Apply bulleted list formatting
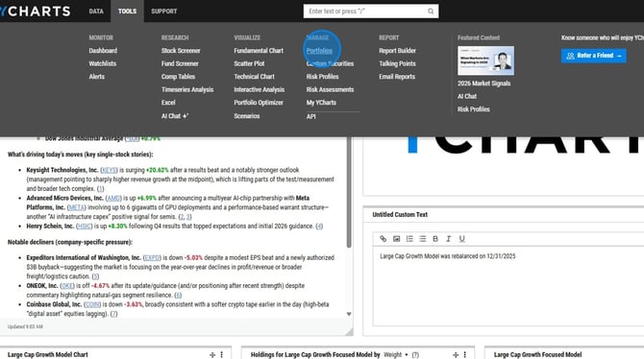The width and height of the screenshot is (644, 359). 423,239
